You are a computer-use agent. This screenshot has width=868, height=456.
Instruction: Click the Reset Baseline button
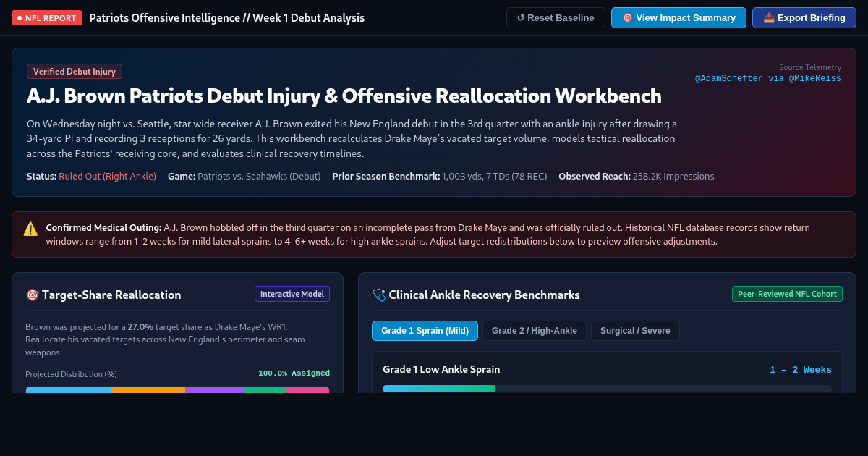(x=556, y=18)
